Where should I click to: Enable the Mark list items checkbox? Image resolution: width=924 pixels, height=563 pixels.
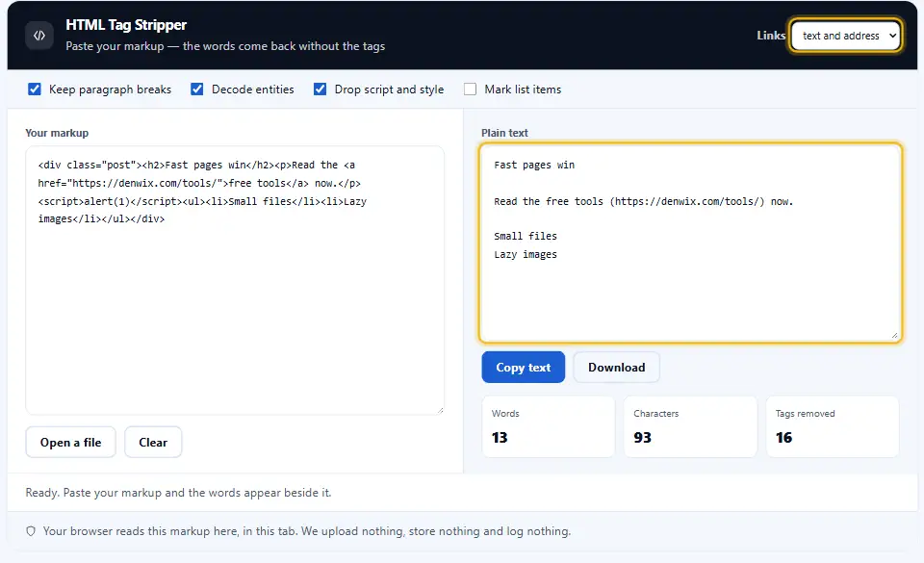click(x=470, y=89)
